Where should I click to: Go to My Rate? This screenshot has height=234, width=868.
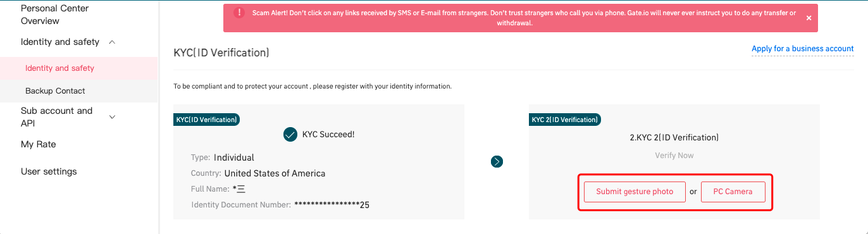tap(39, 144)
